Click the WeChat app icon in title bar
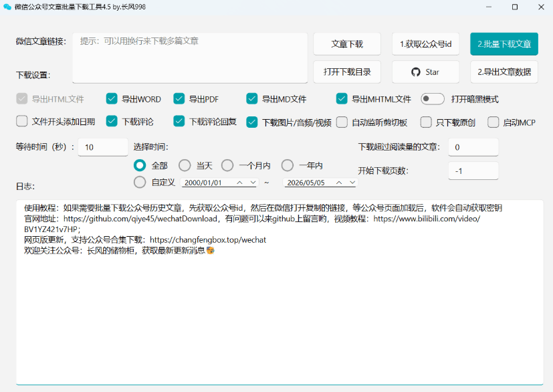Screen dimensions: 553x392 [x=7, y=7]
